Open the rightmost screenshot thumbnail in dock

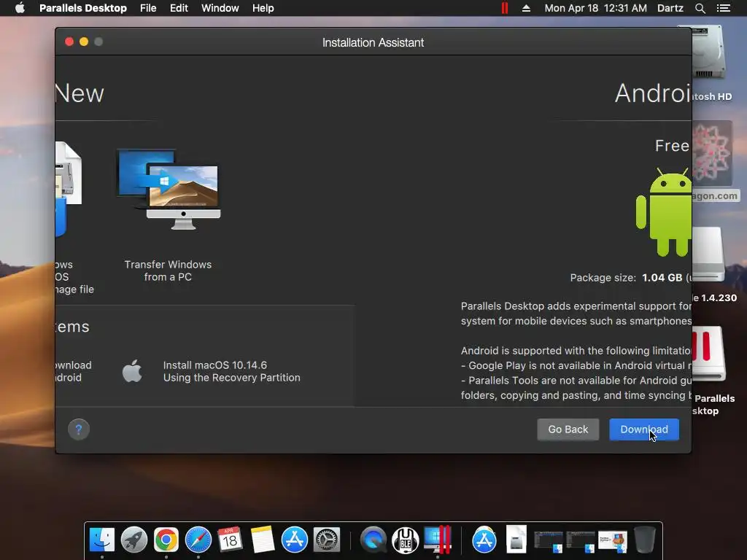pos(613,541)
